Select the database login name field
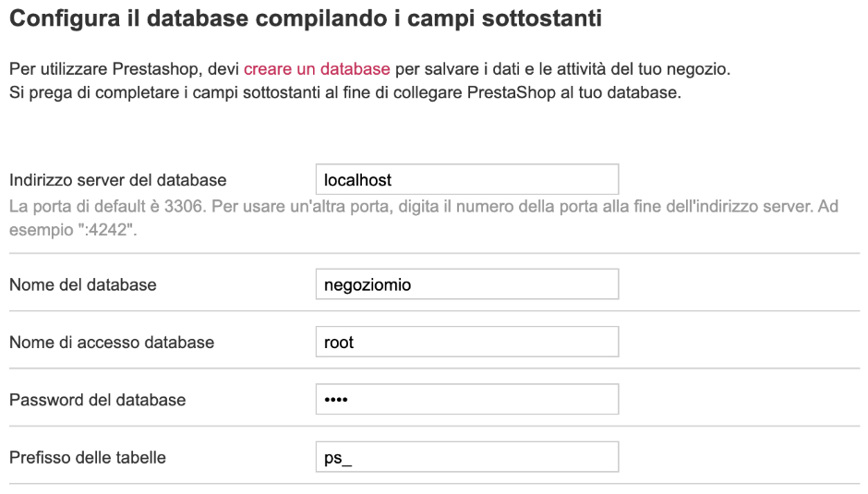 click(x=466, y=343)
